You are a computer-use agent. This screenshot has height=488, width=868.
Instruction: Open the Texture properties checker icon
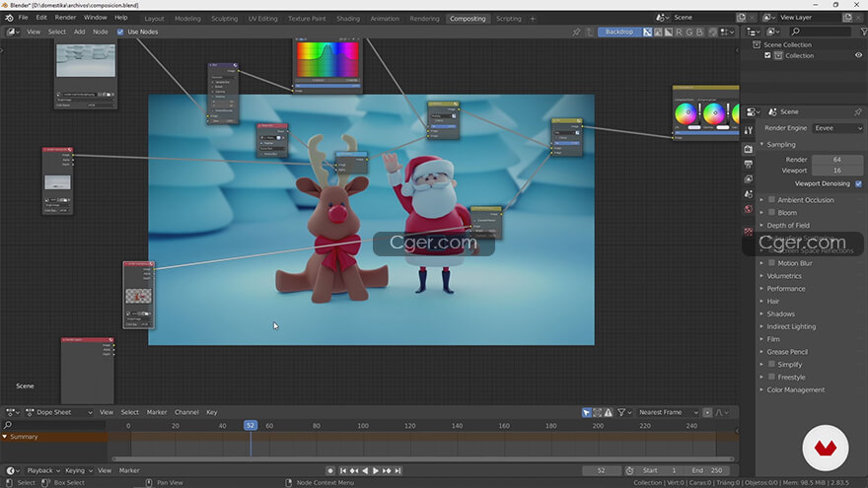click(749, 232)
